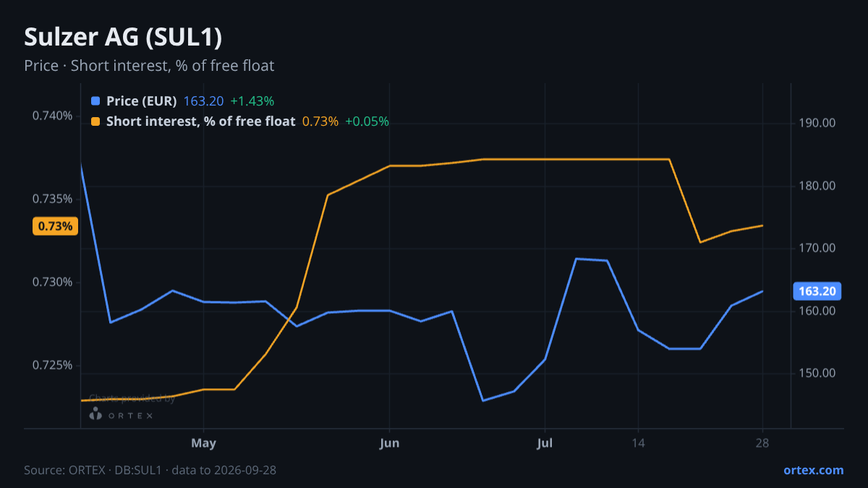Click the +0.05% short interest change
This screenshot has width=868, height=488.
pyautogui.click(x=367, y=121)
